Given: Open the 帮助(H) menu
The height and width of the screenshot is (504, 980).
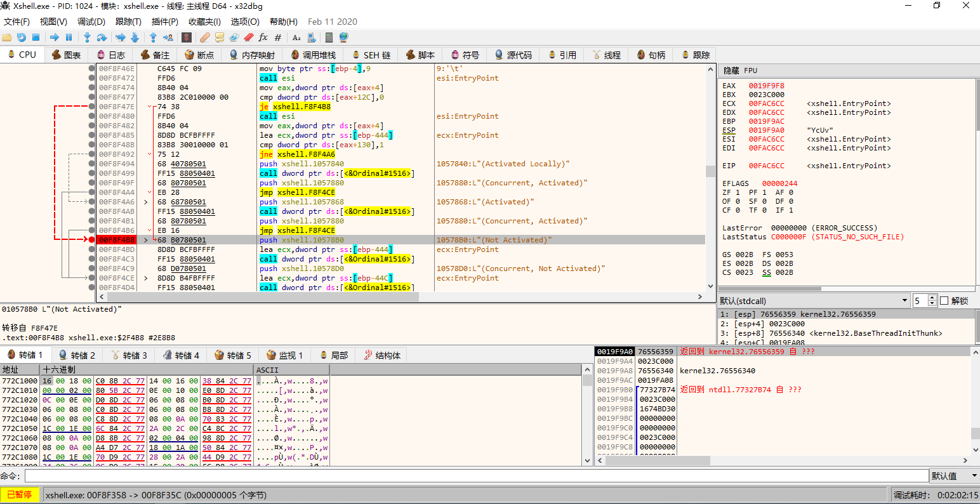Looking at the screenshot, I should pos(283,22).
